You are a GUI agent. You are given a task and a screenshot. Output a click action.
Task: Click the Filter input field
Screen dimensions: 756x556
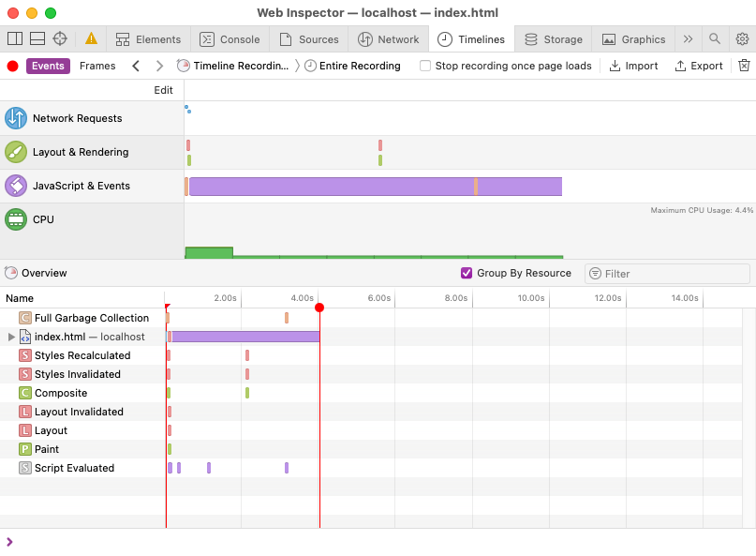point(667,273)
